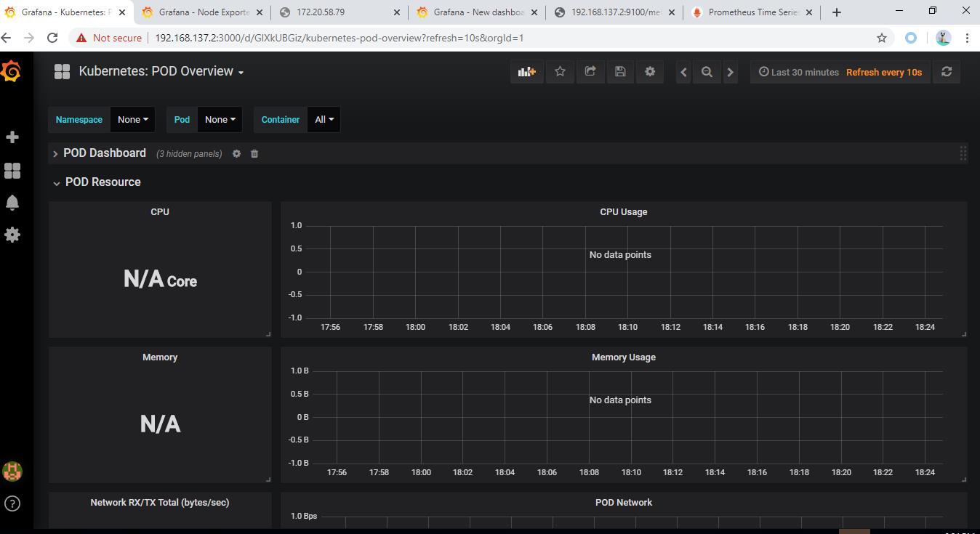Save the current dashboard
The image size is (980, 534).
(619, 71)
